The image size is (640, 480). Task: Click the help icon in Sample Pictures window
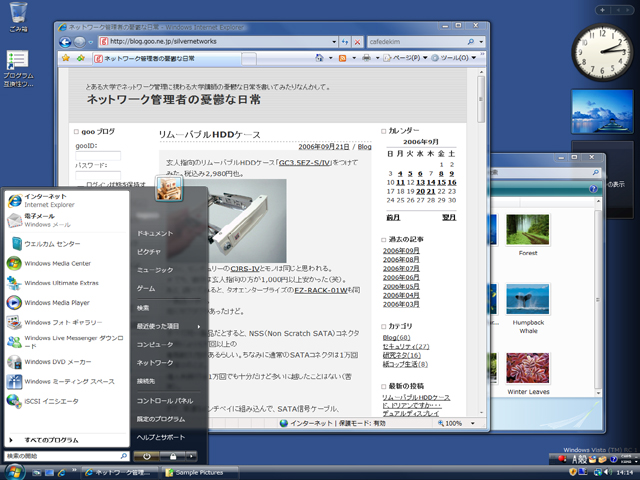tap(593, 189)
